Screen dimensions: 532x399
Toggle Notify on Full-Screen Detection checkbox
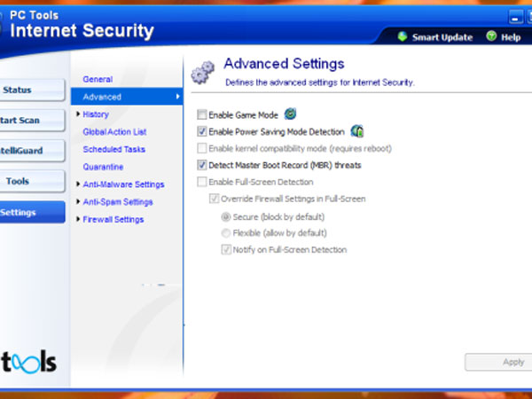coord(226,250)
